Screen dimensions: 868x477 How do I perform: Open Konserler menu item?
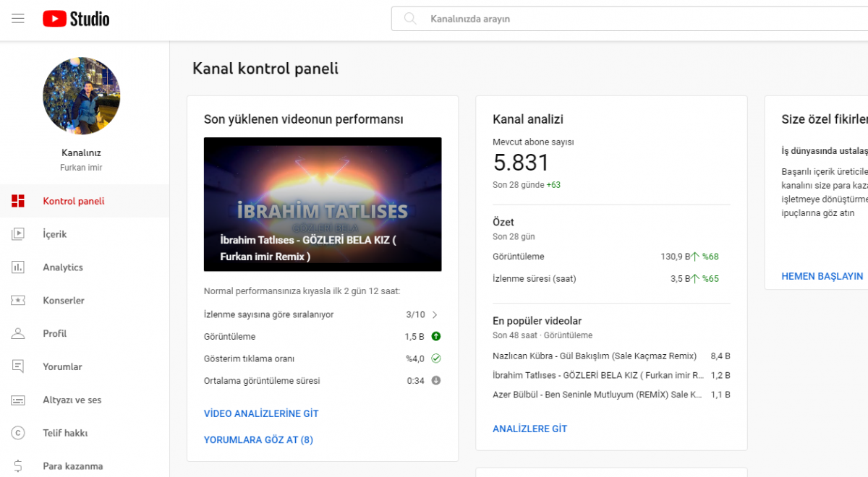click(x=85, y=300)
